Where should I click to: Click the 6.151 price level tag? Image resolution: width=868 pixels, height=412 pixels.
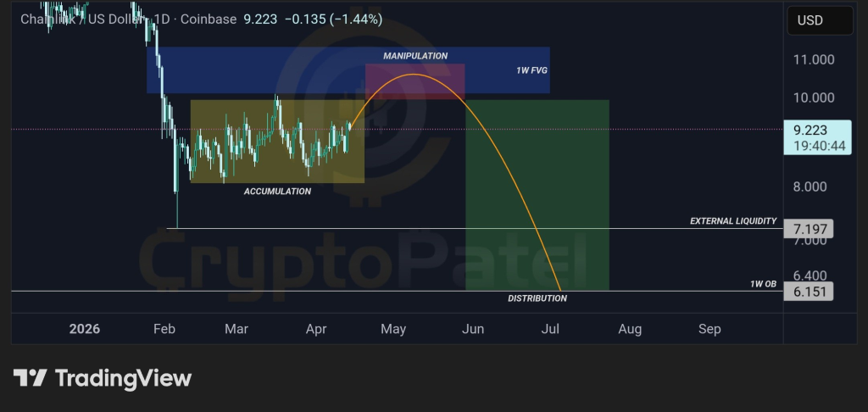pyautogui.click(x=808, y=291)
